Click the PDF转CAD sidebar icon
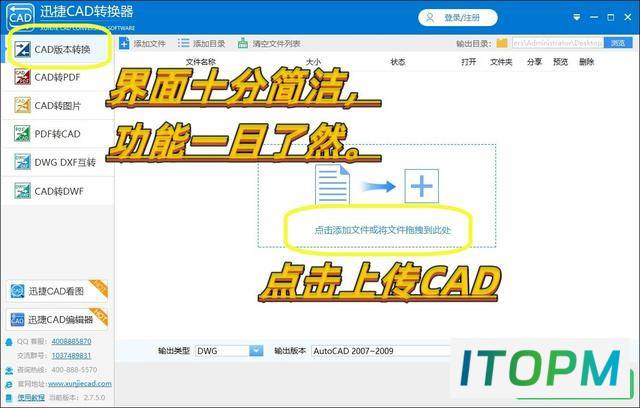The image size is (640, 408). (22, 133)
